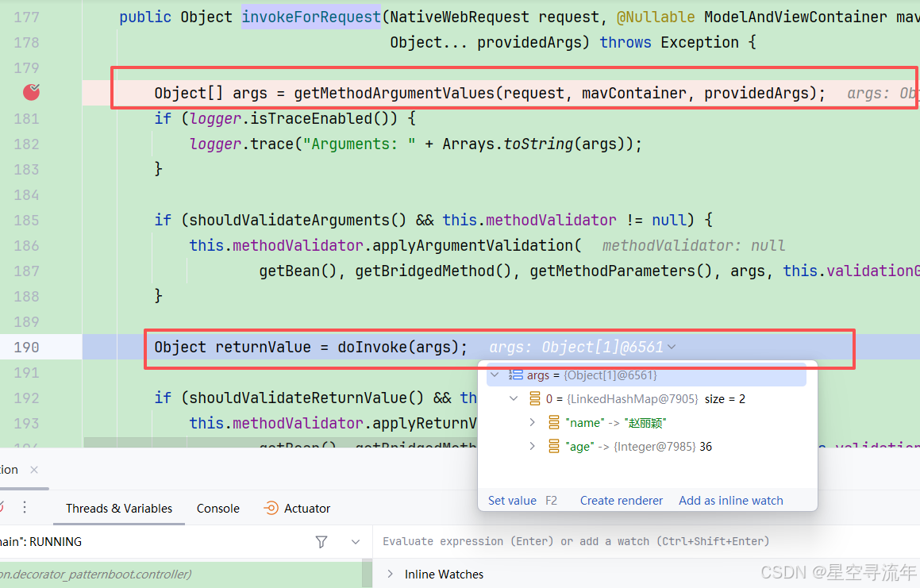
Task: Click the Actuator tab icon
Action: click(x=271, y=508)
